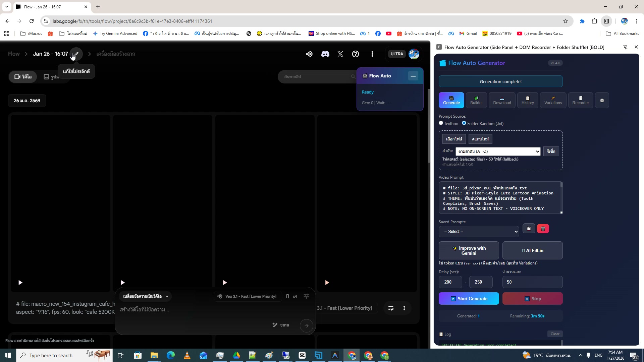Open the gear settings tab in Flow Auto Generator
The image size is (644, 362).
(x=602, y=101)
